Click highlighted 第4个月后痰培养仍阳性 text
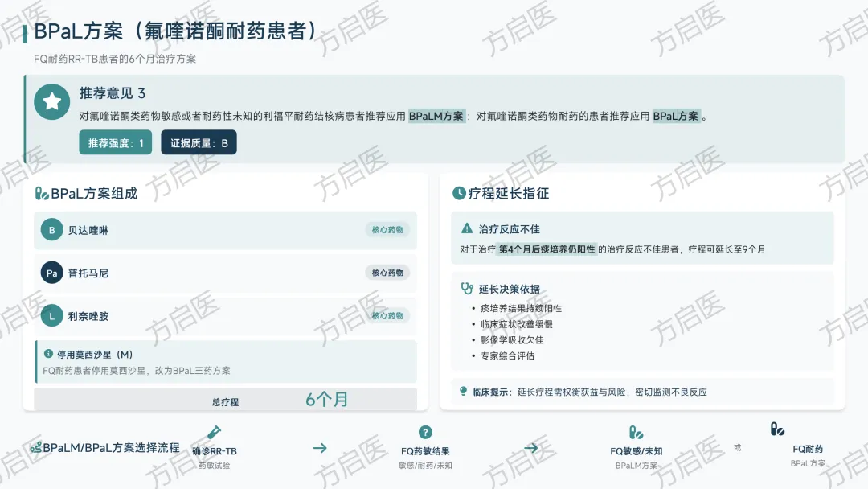Screen dimensions: 868x489 tap(547, 249)
